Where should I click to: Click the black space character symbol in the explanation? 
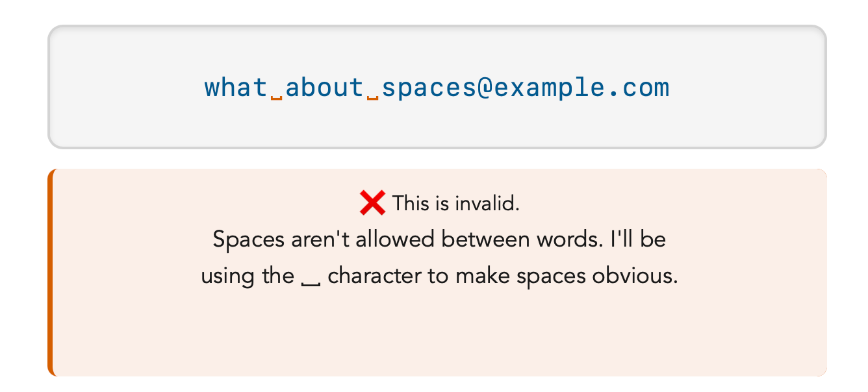[x=311, y=282]
